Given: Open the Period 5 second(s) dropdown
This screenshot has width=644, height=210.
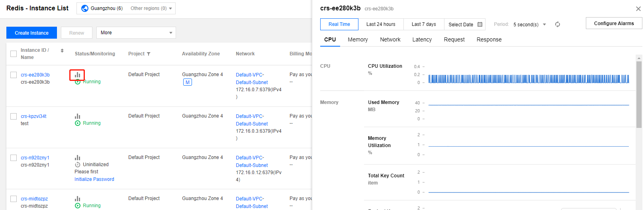Looking at the screenshot, I should (x=529, y=24).
